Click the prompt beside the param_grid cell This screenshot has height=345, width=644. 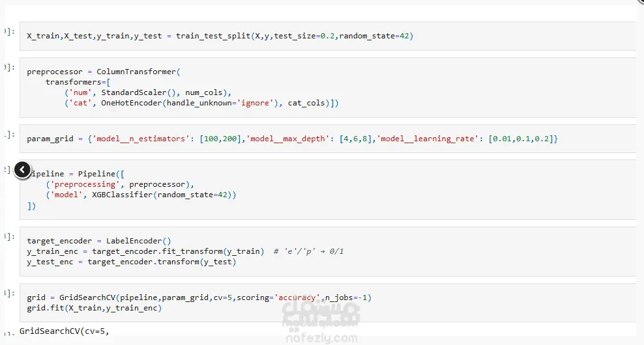9,134
